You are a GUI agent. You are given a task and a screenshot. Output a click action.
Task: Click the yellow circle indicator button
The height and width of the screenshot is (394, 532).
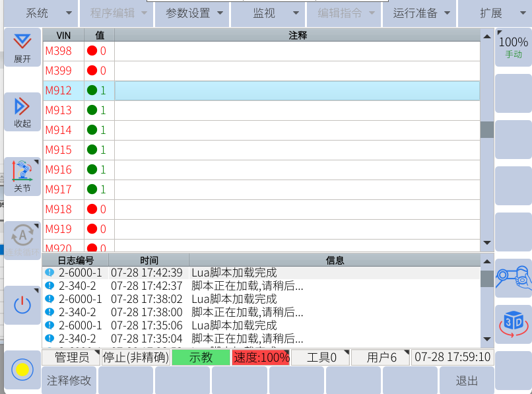point(22,369)
